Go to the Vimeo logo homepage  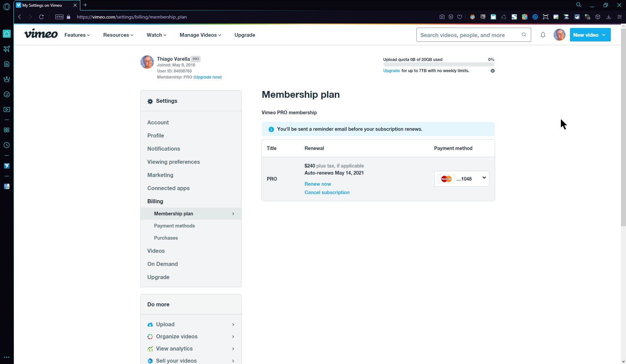pyautogui.click(x=41, y=34)
